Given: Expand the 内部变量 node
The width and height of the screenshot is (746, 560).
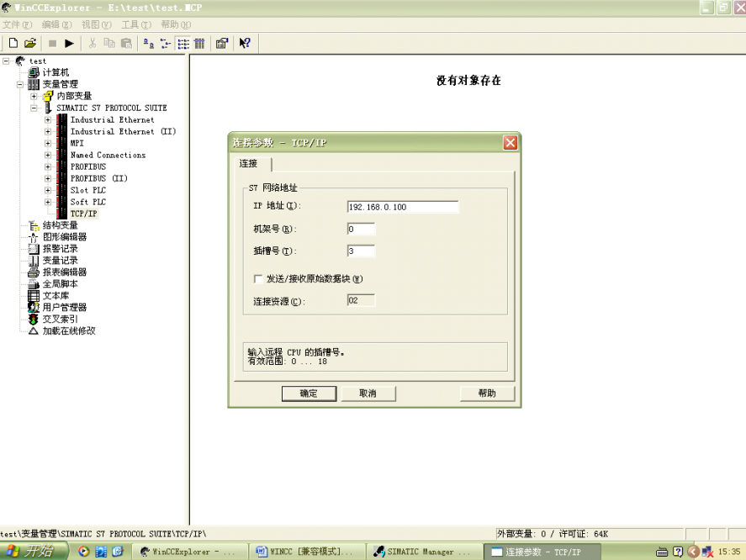Looking at the screenshot, I should pos(34,96).
